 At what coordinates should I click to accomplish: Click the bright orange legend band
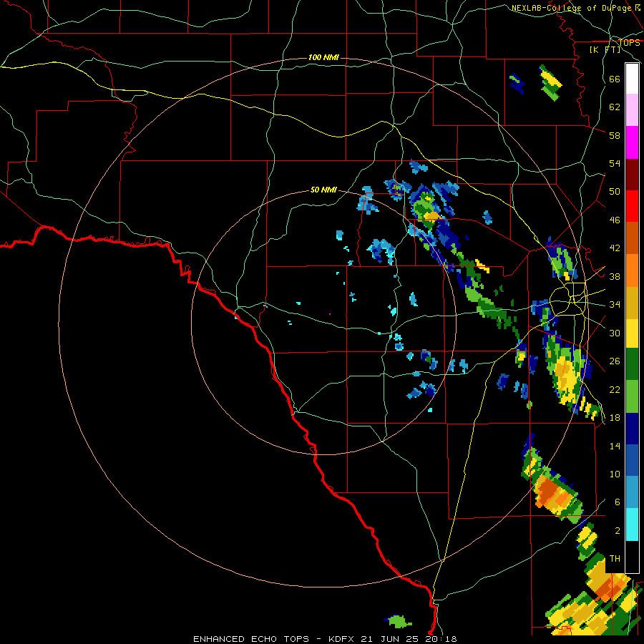[632, 270]
